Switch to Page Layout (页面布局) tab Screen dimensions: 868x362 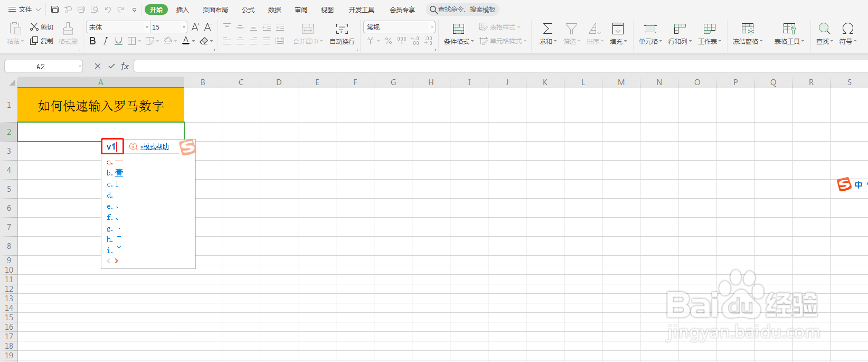point(215,10)
